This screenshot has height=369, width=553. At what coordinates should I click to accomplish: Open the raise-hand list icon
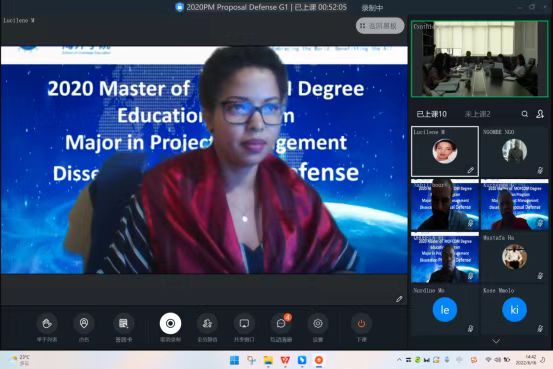click(x=47, y=323)
